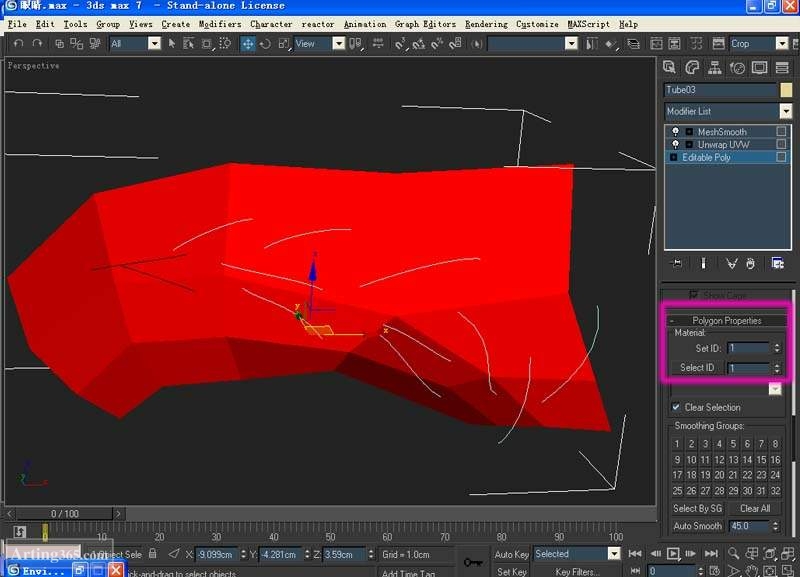Open the All selection filter dropdown
The height and width of the screenshot is (577, 800).
click(154, 44)
